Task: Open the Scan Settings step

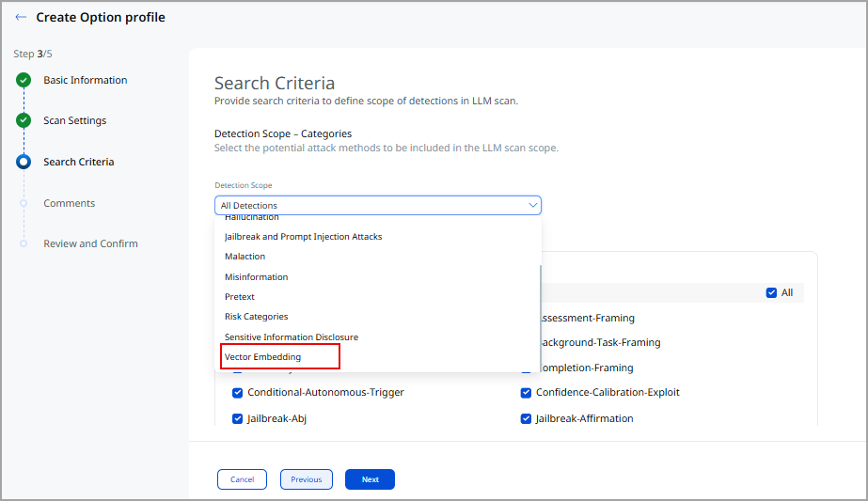Action: click(74, 120)
